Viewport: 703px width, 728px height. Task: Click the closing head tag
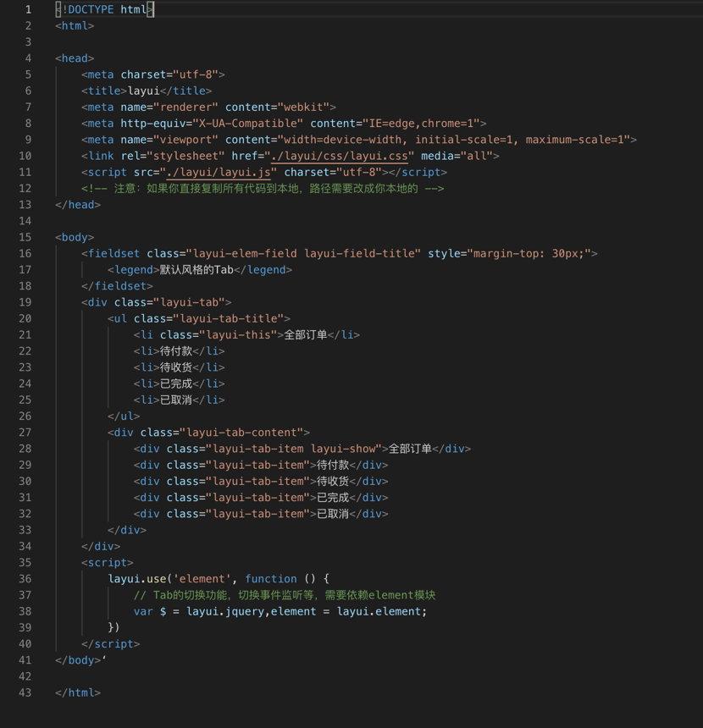pyautogui.click(x=78, y=205)
